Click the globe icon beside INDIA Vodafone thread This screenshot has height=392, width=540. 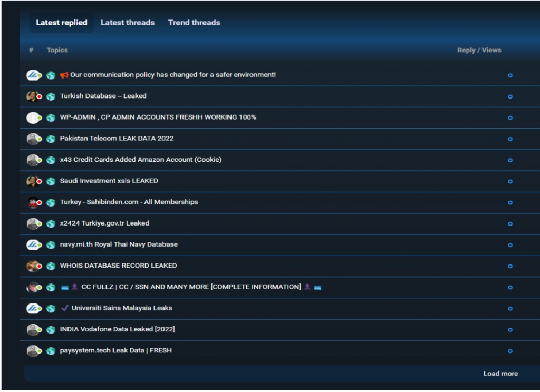(51, 330)
